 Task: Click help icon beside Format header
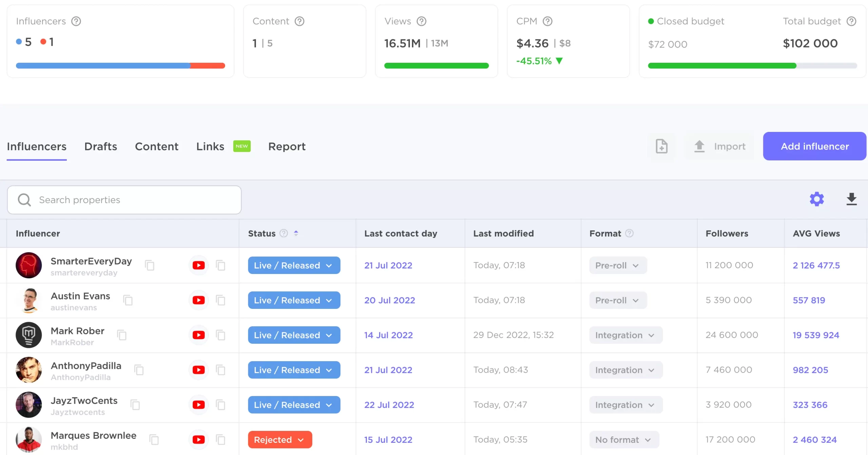click(629, 233)
